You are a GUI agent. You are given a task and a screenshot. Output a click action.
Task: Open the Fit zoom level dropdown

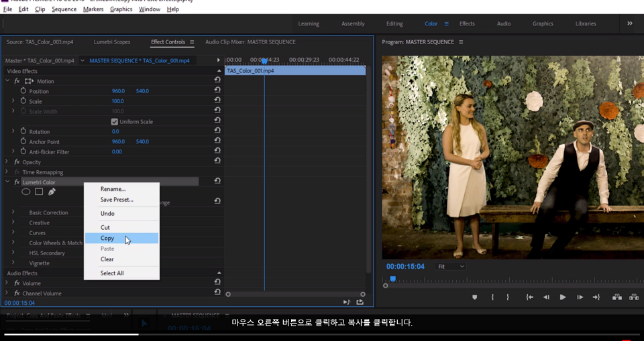pos(451,267)
